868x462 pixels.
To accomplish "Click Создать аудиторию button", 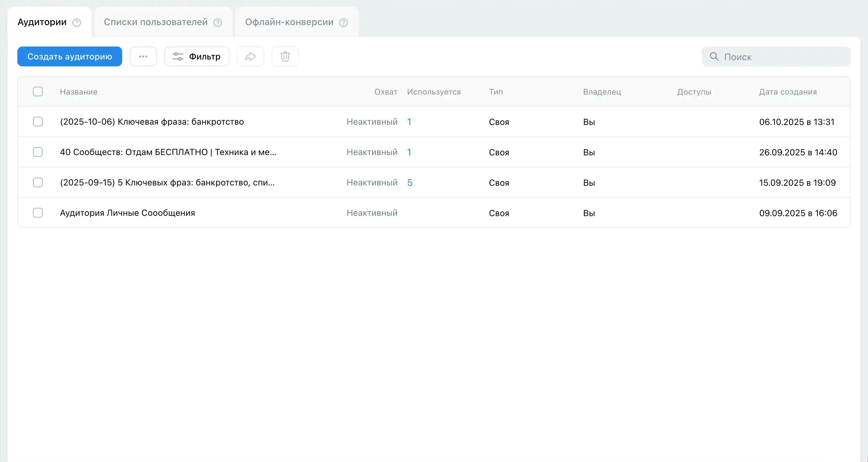I will [70, 57].
